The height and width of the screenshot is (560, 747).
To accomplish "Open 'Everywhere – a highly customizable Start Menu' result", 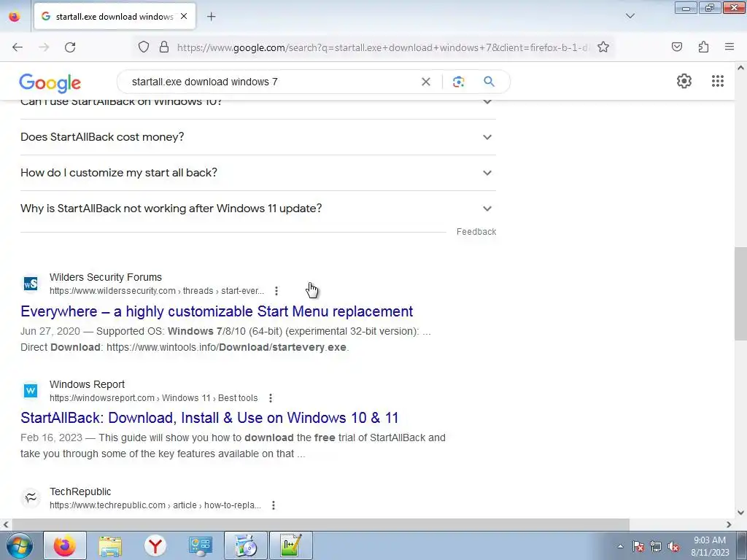I will [x=217, y=311].
